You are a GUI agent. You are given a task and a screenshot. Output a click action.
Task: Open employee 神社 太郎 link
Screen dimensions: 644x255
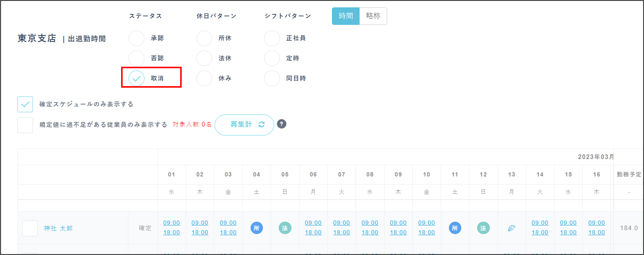click(x=58, y=228)
